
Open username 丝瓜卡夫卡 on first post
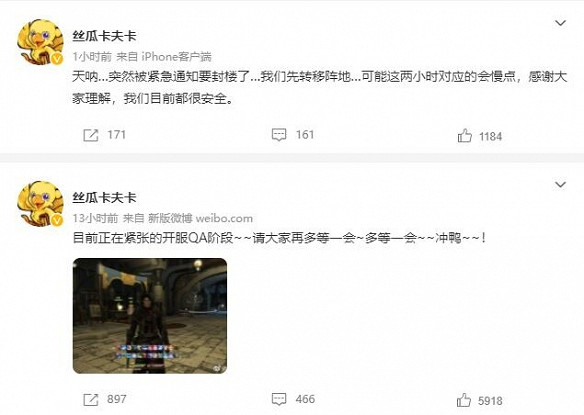(105, 36)
